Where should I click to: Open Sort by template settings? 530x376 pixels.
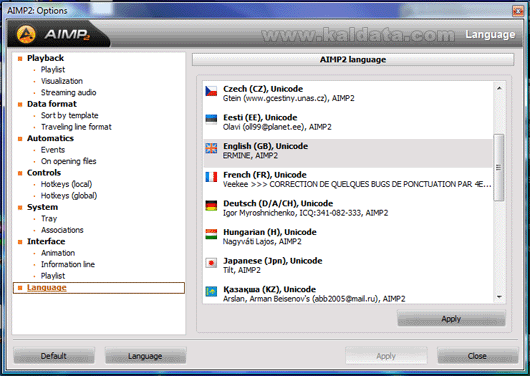pos(69,115)
